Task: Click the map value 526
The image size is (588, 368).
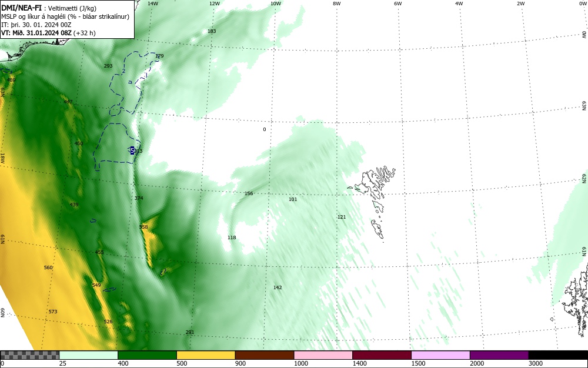Action: click(108, 322)
